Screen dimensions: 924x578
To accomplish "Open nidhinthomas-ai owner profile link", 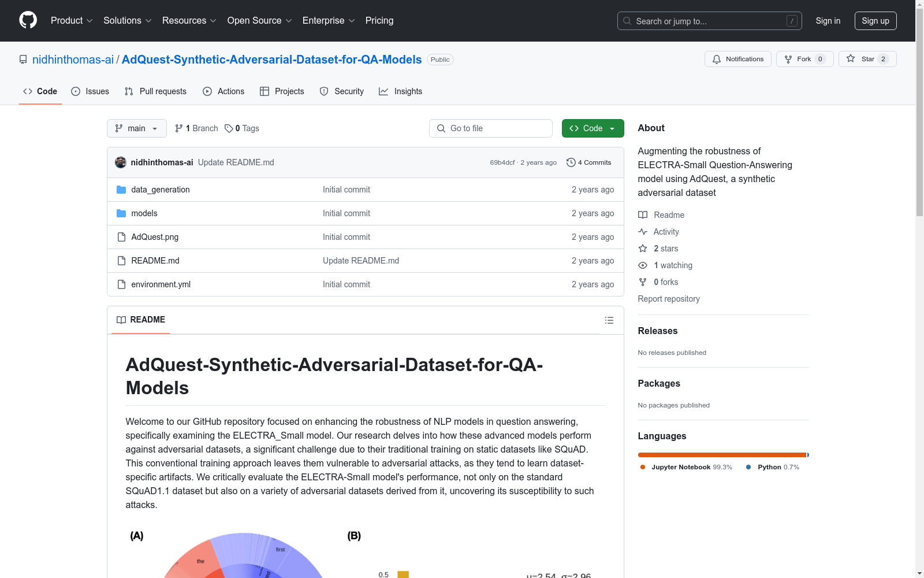I will tap(73, 60).
